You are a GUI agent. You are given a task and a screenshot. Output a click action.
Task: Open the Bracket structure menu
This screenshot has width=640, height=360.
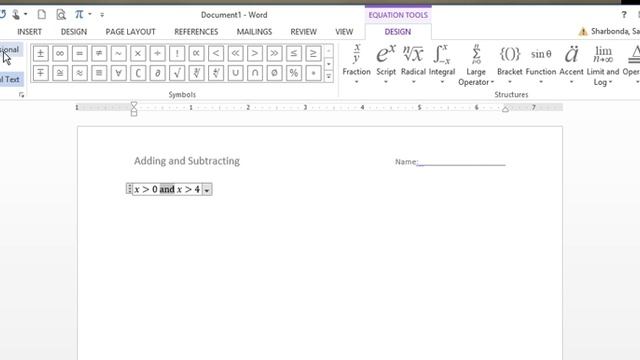510,64
